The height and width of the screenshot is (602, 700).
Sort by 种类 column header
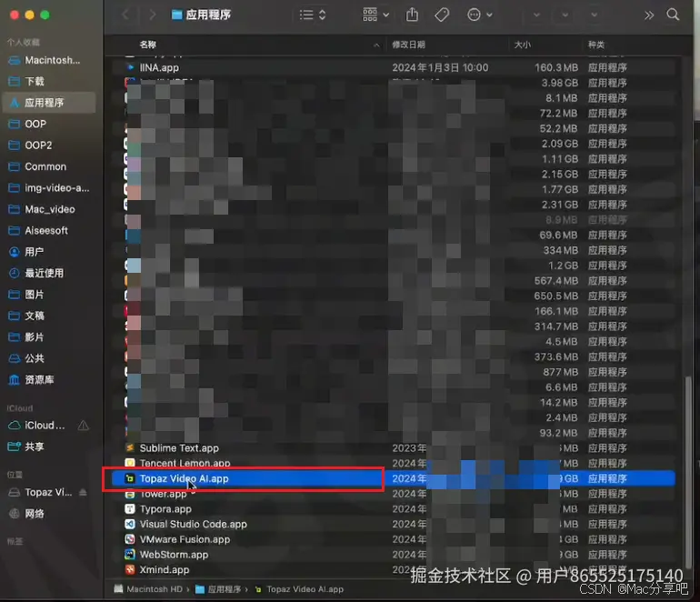(x=596, y=45)
